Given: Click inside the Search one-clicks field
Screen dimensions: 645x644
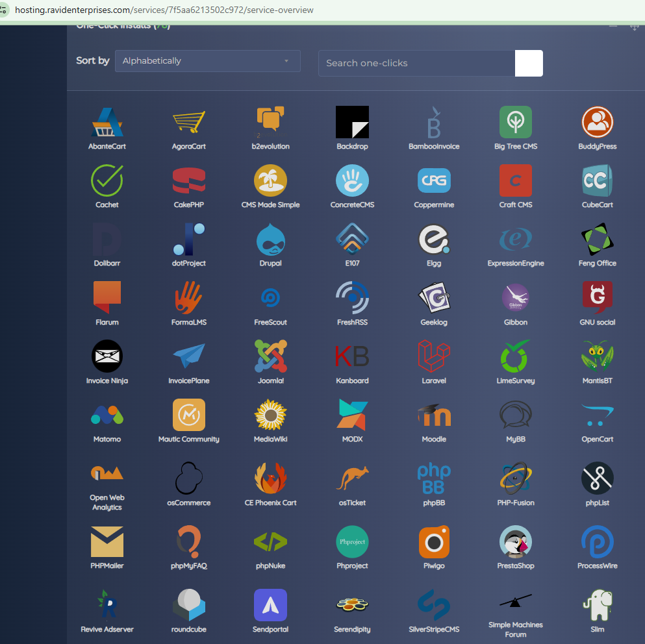Looking at the screenshot, I should click(x=416, y=63).
